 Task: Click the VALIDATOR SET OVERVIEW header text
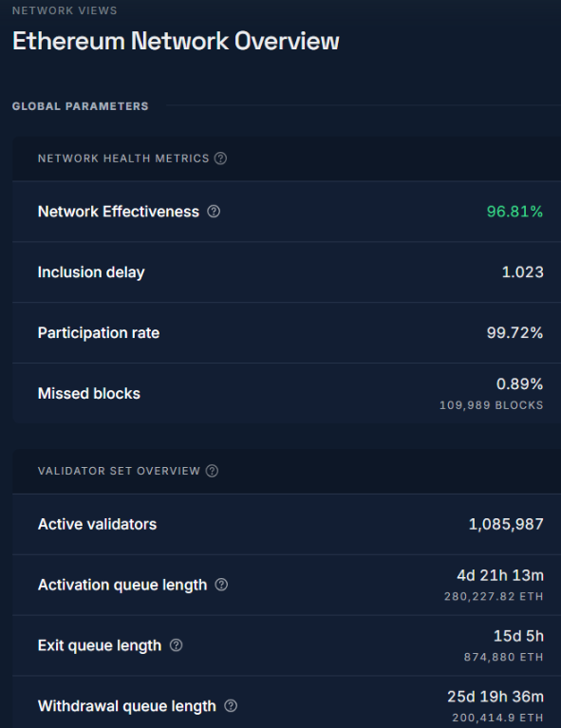[x=119, y=471]
